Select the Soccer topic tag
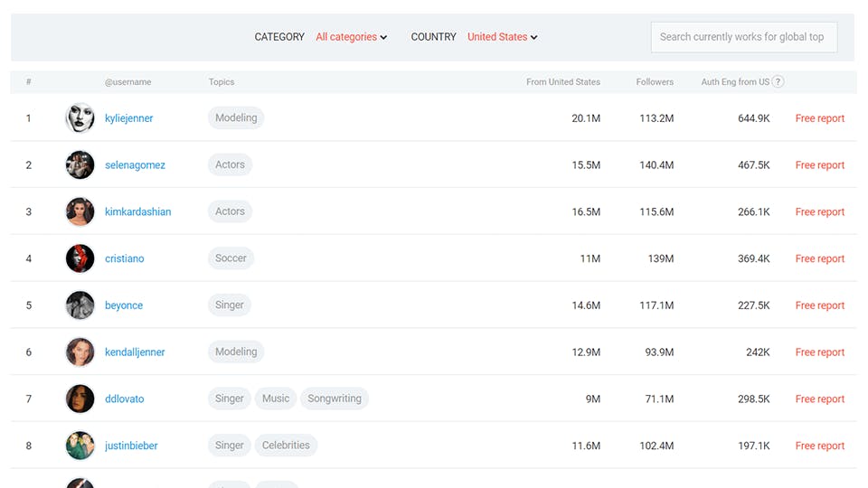Screen dimensions: 868x488 (231, 258)
